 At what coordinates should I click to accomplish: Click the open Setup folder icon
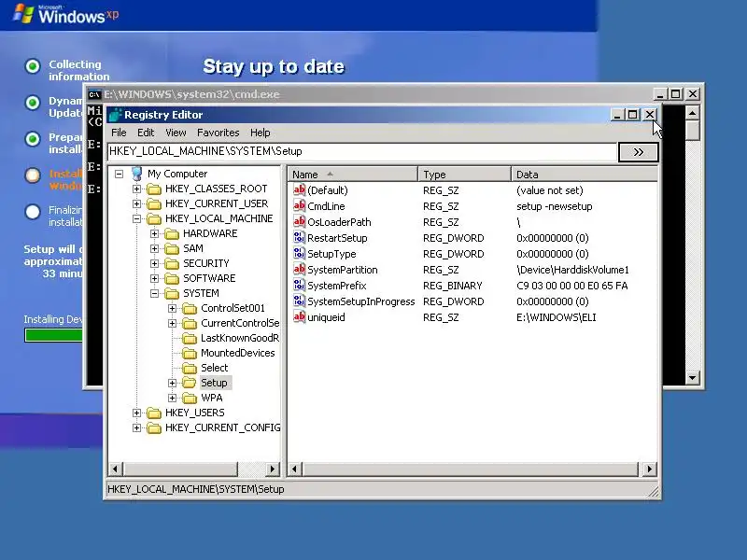pyautogui.click(x=190, y=384)
